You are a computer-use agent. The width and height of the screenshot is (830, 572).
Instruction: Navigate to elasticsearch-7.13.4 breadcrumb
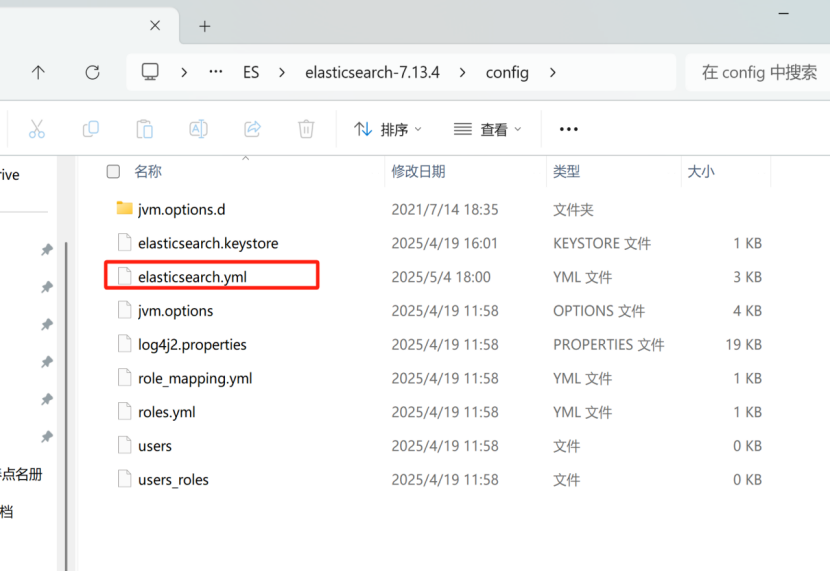coord(372,72)
